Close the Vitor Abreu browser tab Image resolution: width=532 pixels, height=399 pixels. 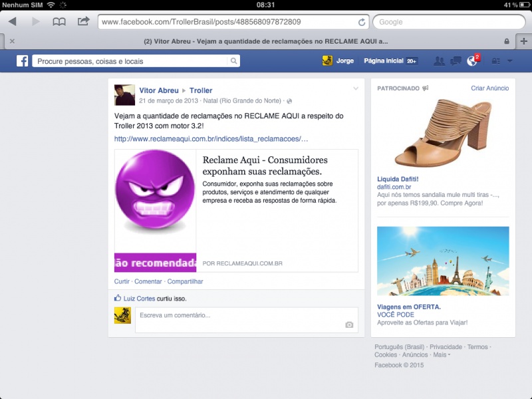(12, 41)
